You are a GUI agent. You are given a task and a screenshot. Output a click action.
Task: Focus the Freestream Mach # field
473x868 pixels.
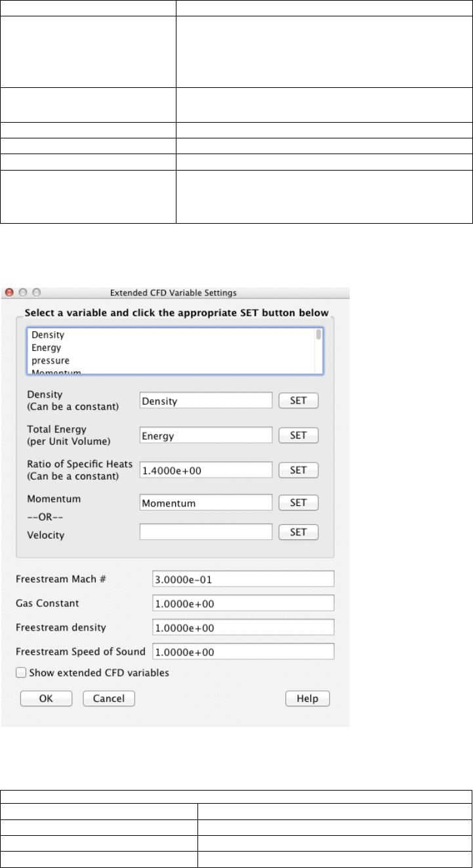(243, 579)
